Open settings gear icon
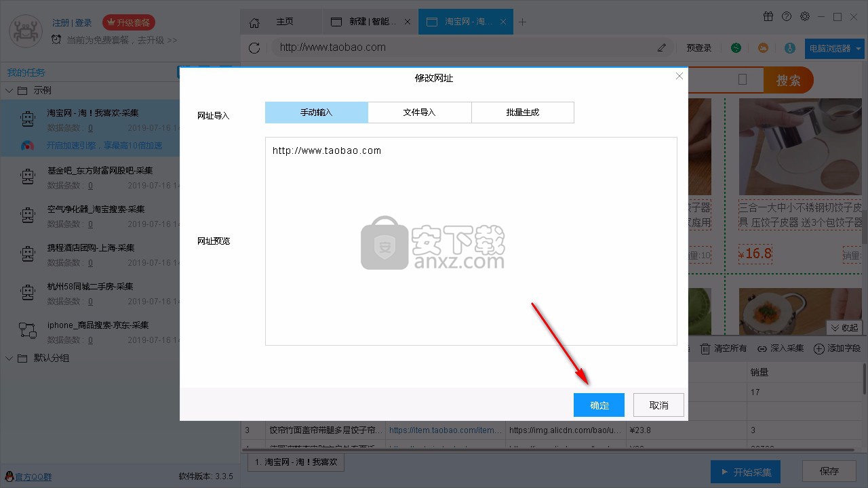The width and height of the screenshot is (868, 488). pyautogui.click(x=805, y=16)
